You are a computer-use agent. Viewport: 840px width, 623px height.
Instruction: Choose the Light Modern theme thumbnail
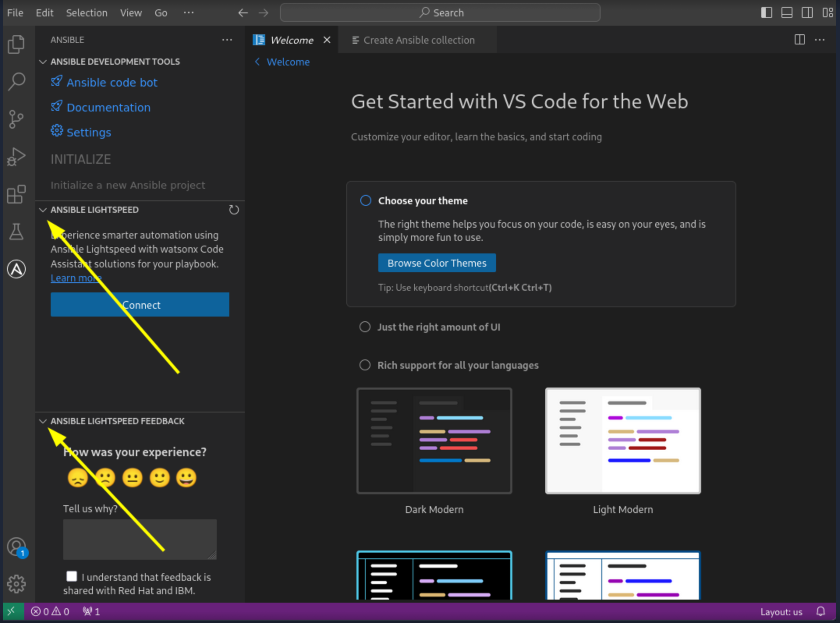(623, 441)
